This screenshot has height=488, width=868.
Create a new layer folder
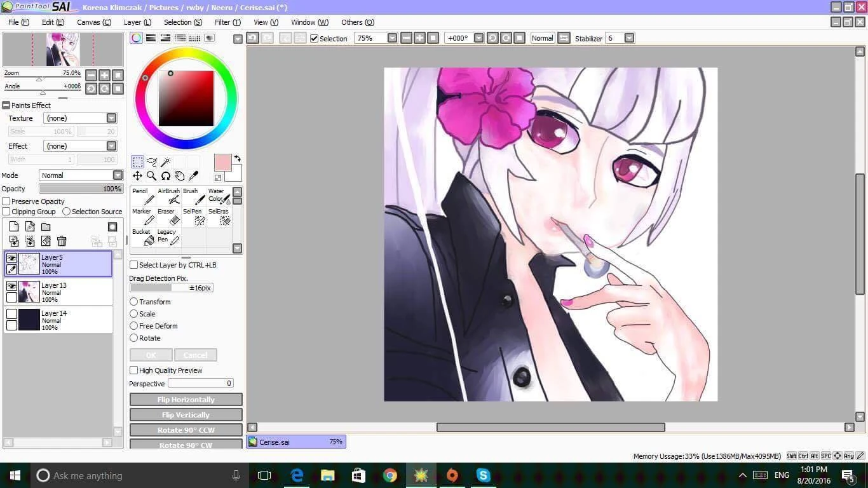[46, 227]
